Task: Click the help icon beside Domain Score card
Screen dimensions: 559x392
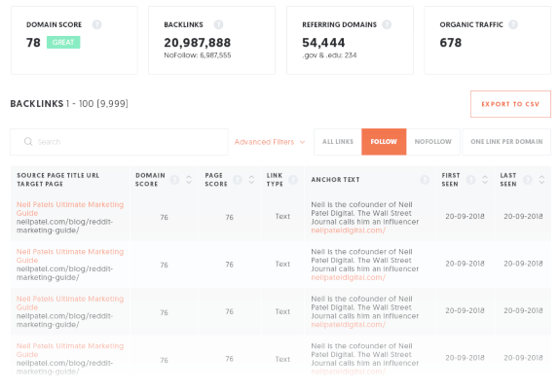Action: 96,24
